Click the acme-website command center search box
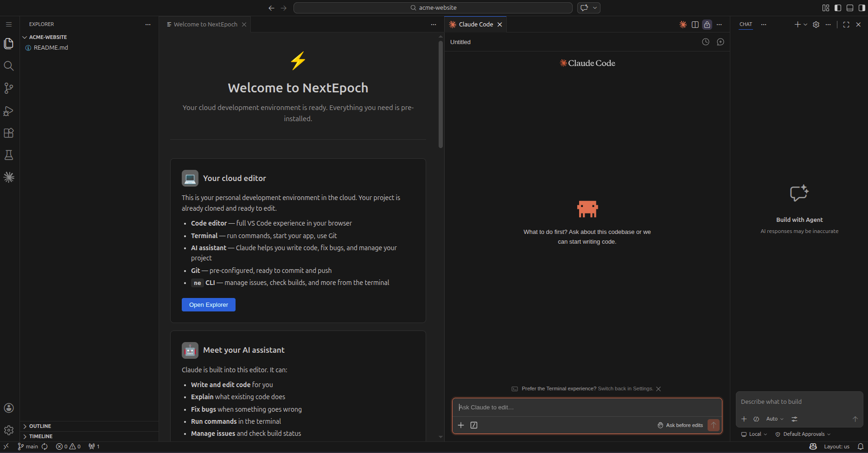The height and width of the screenshot is (453, 868). pos(433,8)
